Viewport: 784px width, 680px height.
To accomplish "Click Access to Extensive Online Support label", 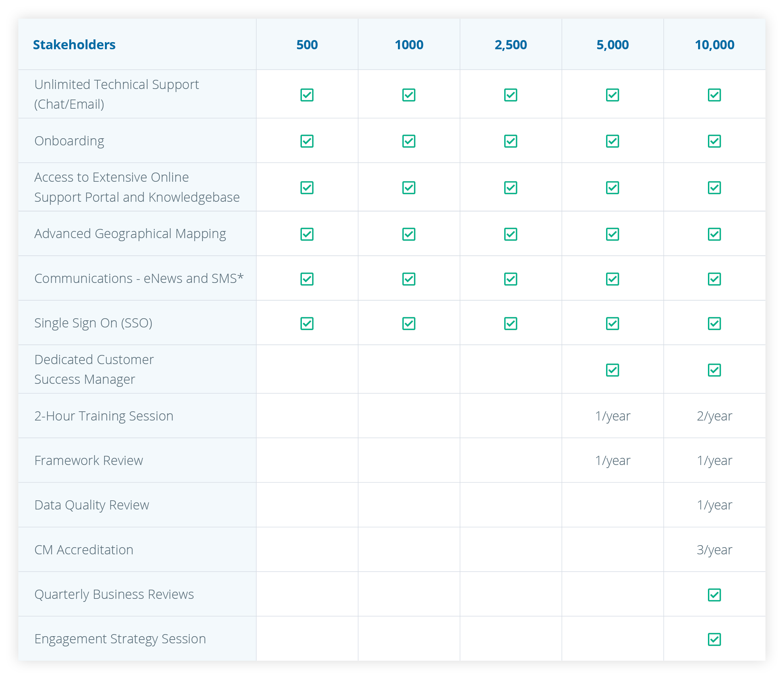I will coord(136,187).
